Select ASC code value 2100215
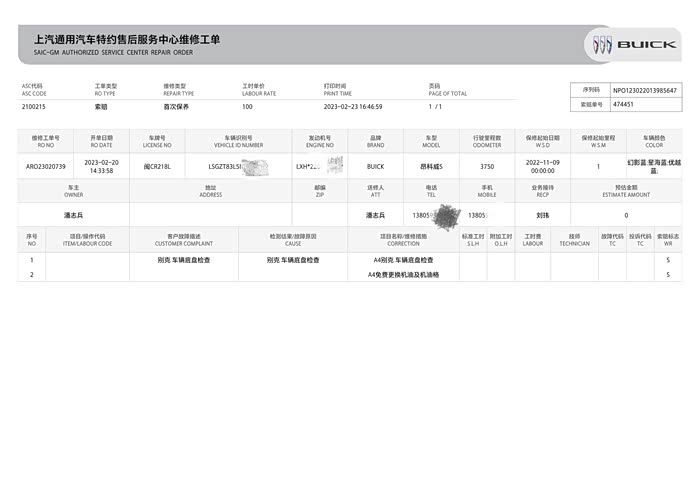 pyautogui.click(x=33, y=107)
